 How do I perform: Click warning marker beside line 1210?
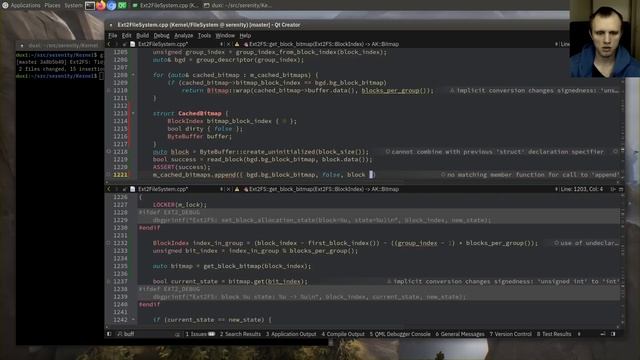[109, 91]
